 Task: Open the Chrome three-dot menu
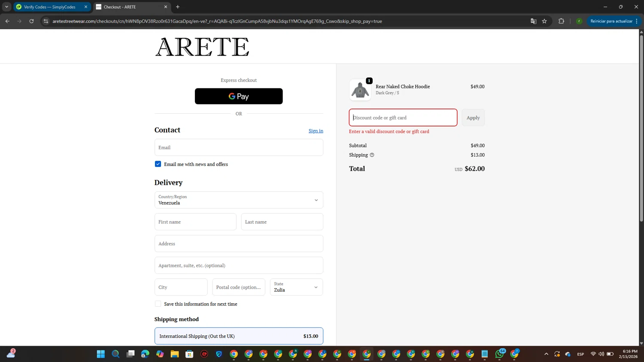pos(637,21)
